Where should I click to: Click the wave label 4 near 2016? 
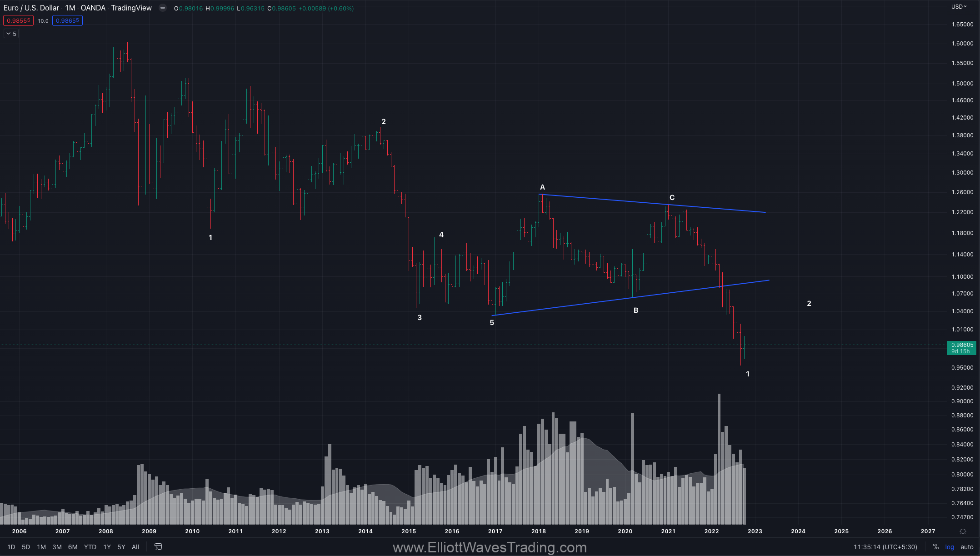[441, 235]
